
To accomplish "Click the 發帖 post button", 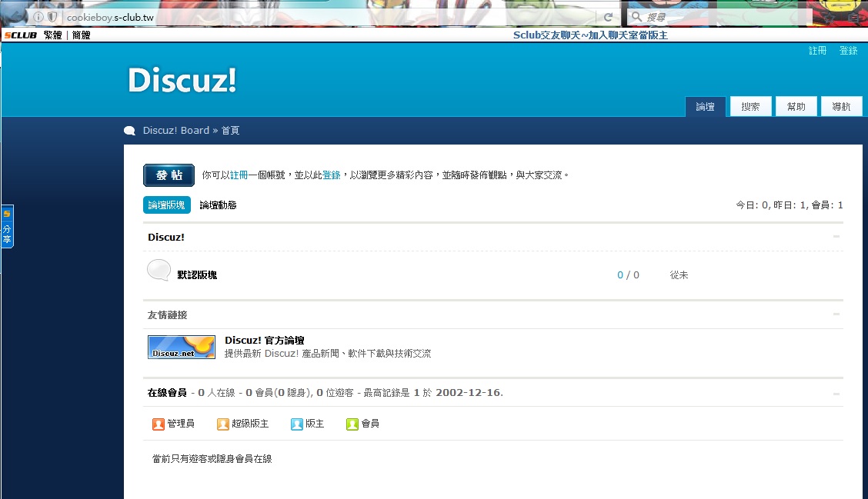I will tap(169, 175).
